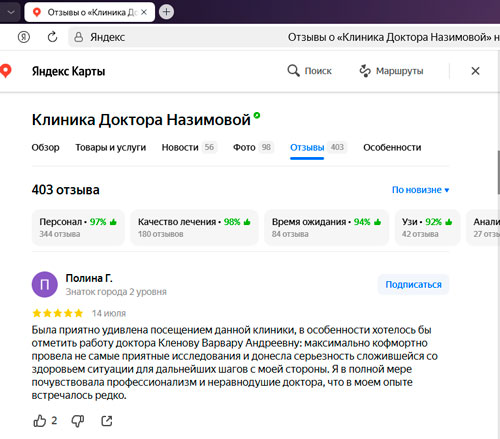Filter reviews by Время ожидания

[x=327, y=227]
